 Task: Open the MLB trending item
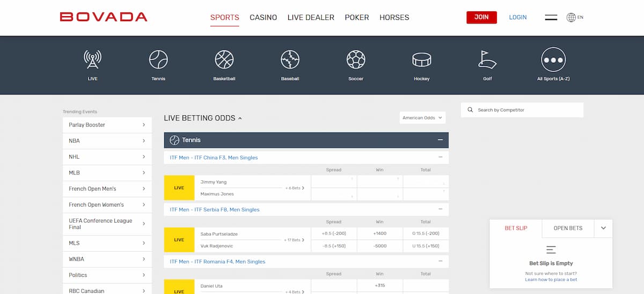(107, 173)
